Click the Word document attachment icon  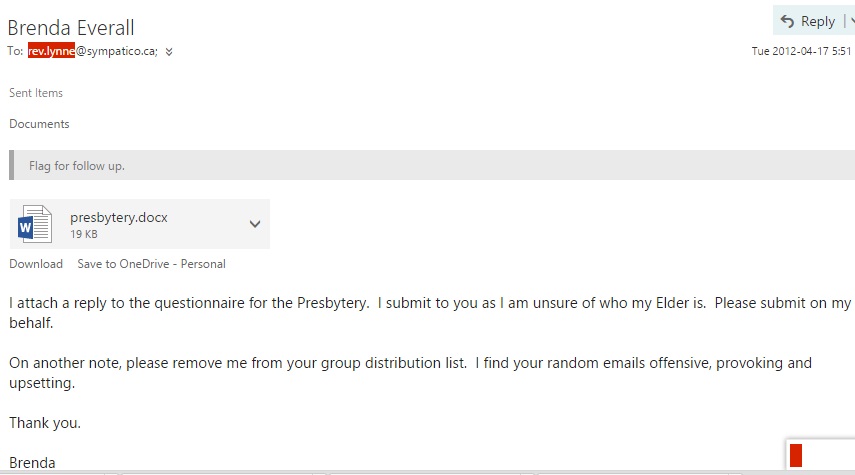(35, 224)
